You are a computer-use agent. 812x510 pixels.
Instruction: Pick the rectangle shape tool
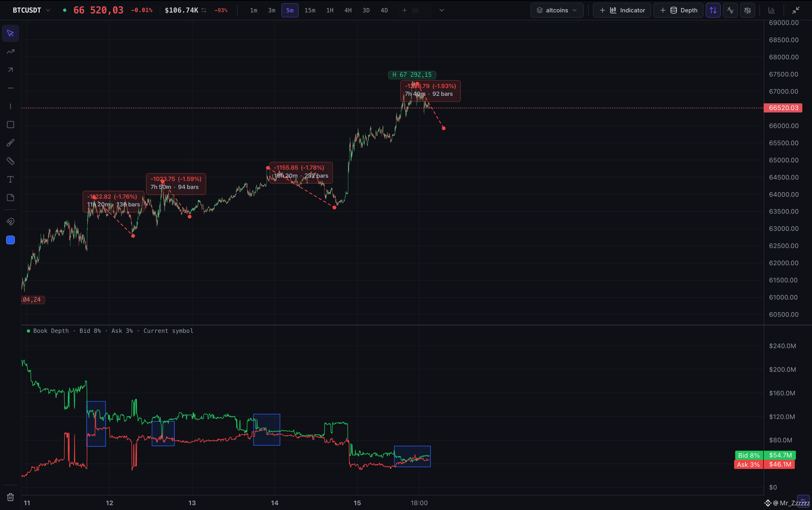[x=10, y=125]
